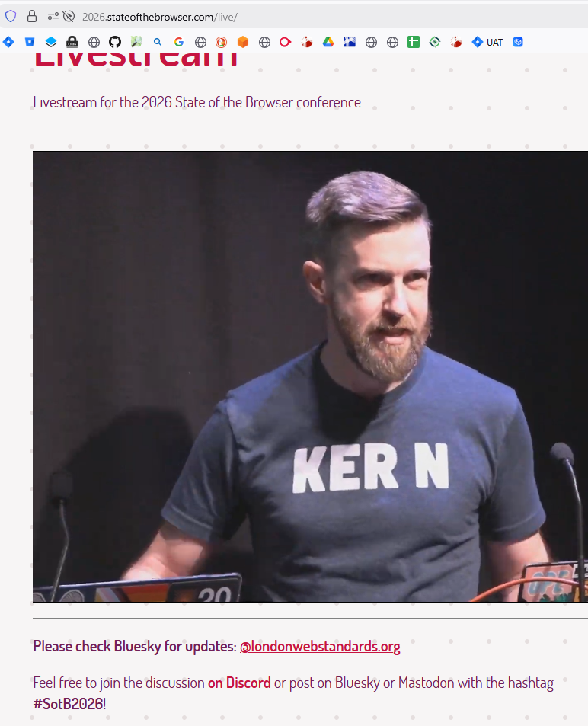Image resolution: width=588 pixels, height=726 pixels.
Task: Open the site permissions settings icon
Action: point(53,17)
